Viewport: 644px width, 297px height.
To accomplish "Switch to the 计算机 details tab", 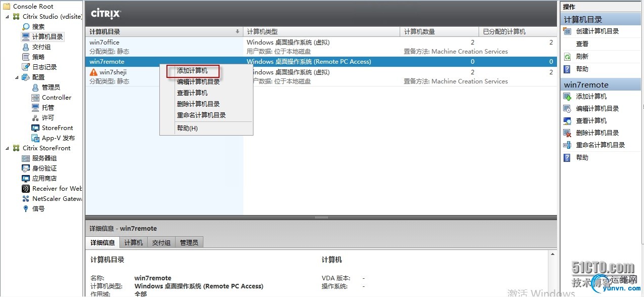I will [134, 242].
